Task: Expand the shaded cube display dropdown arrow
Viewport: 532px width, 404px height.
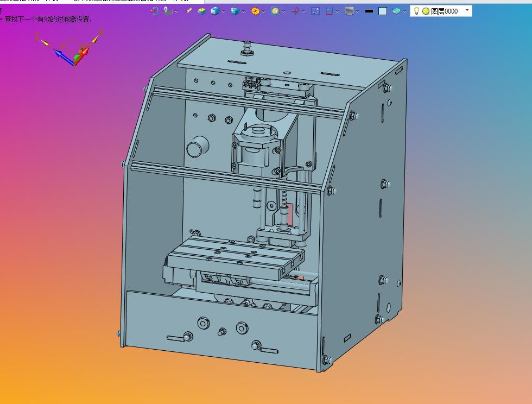Action: (x=223, y=11)
